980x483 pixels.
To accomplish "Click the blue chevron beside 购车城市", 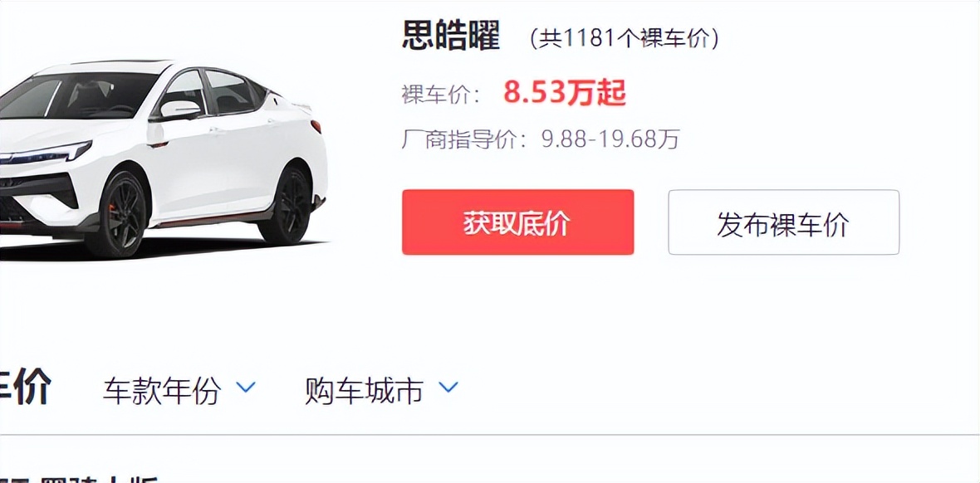I will point(448,388).
